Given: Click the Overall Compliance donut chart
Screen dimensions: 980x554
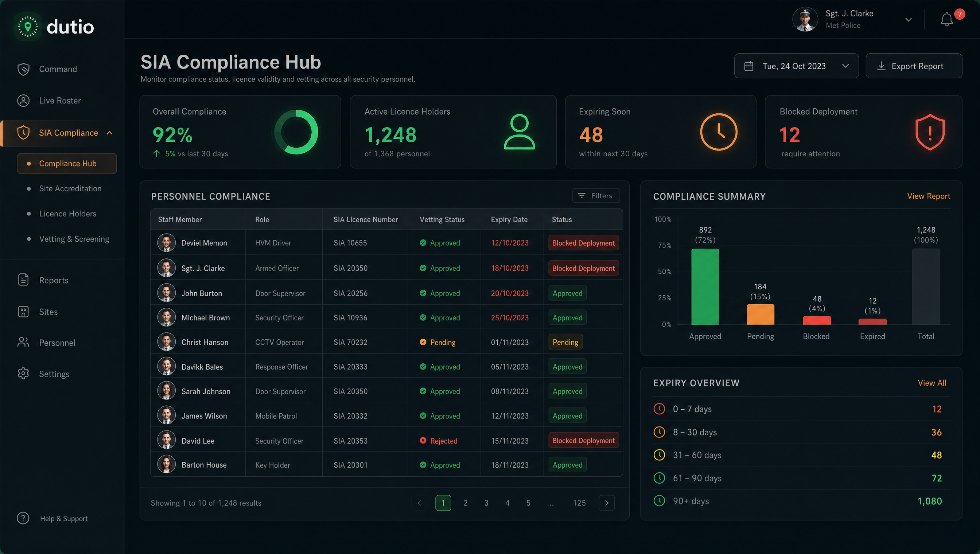Looking at the screenshot, I should tap(296, 132).
